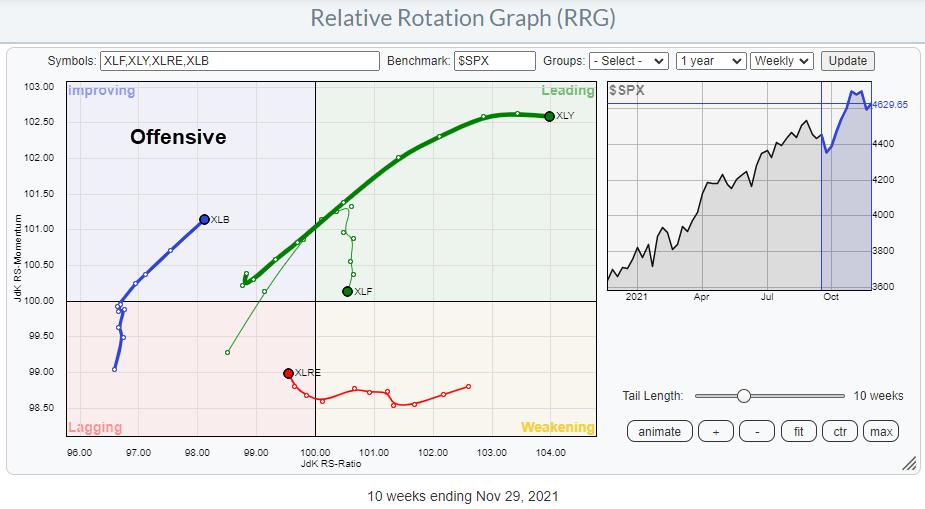Click the Leading quadrant label

click(567, 91)
